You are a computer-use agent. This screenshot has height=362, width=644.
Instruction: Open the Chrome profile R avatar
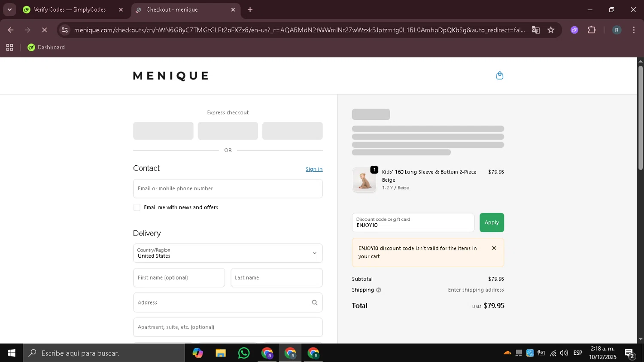click(x=617, y=30)
